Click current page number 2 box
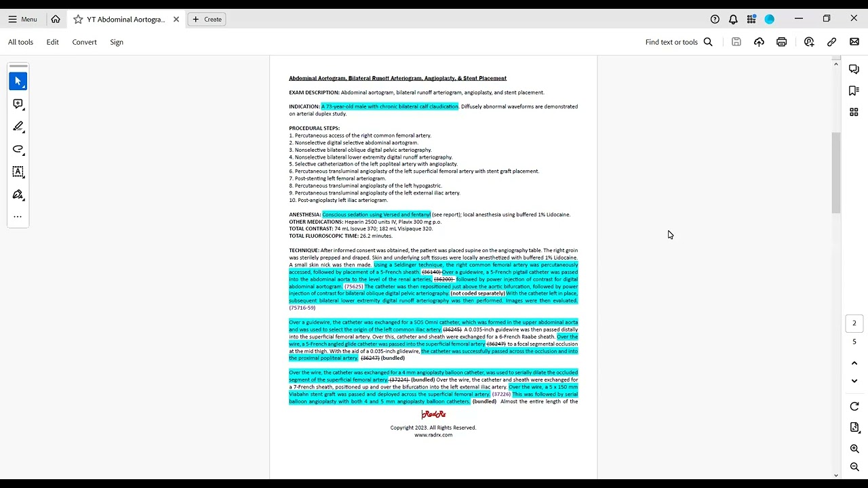The image size is (868, 488). (854, 323)
